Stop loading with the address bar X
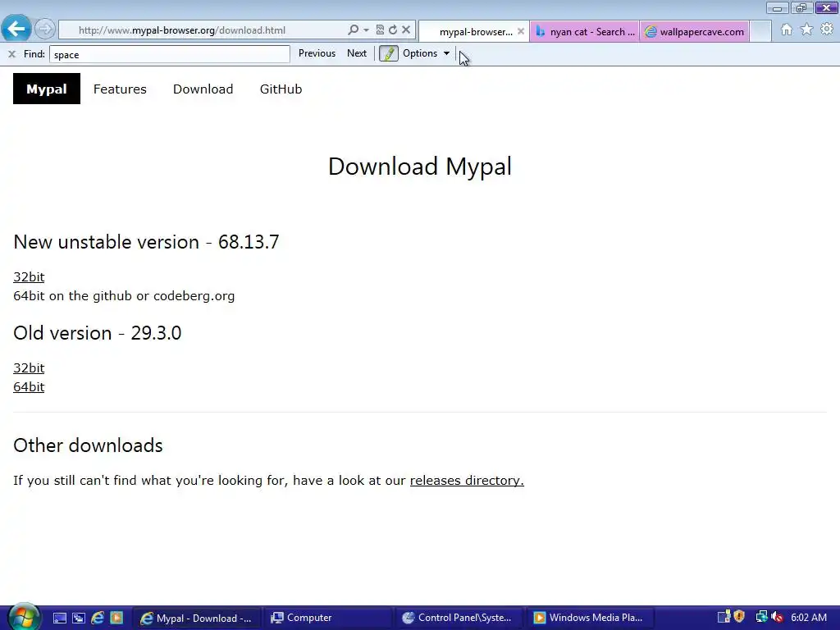 click(x=406, y=30)
